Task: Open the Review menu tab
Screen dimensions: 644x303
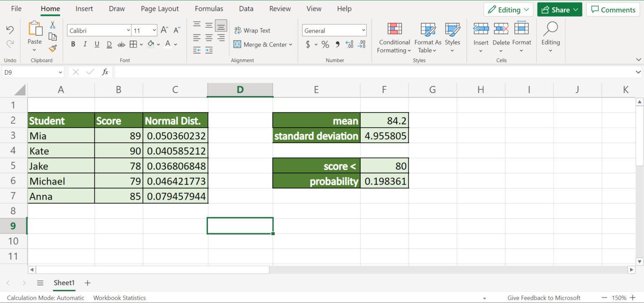Action: pyautogui.click(x=280, y=8)
